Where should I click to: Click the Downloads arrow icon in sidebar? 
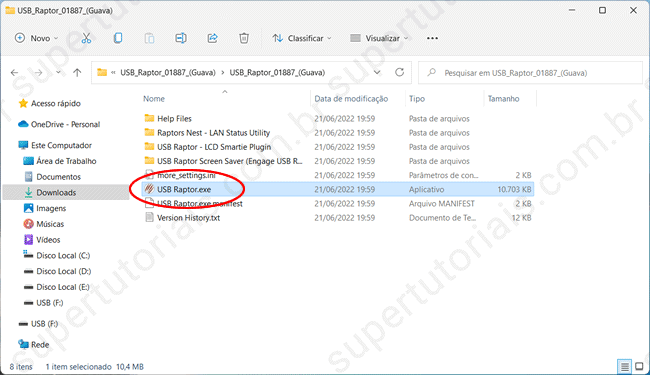[28, 192]
